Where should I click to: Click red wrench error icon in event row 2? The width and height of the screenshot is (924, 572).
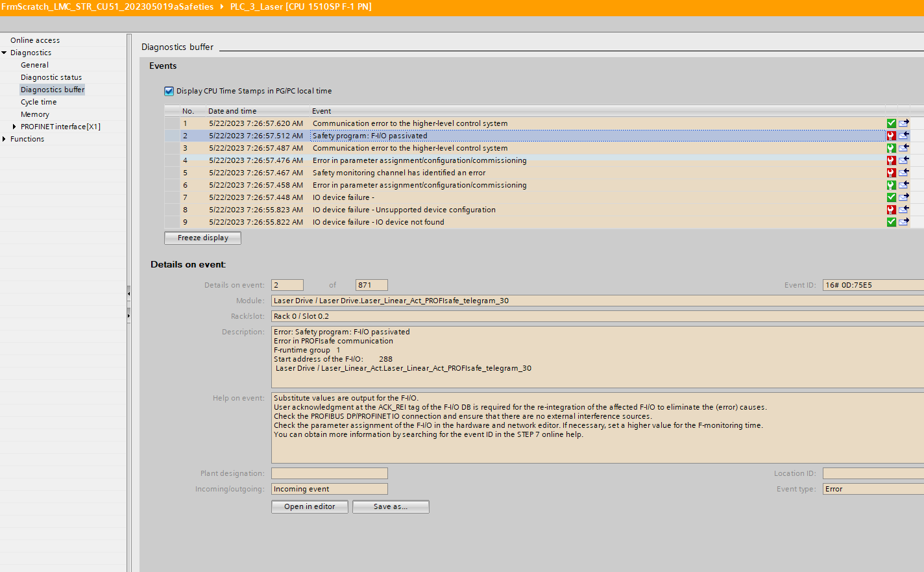point(891,136)
